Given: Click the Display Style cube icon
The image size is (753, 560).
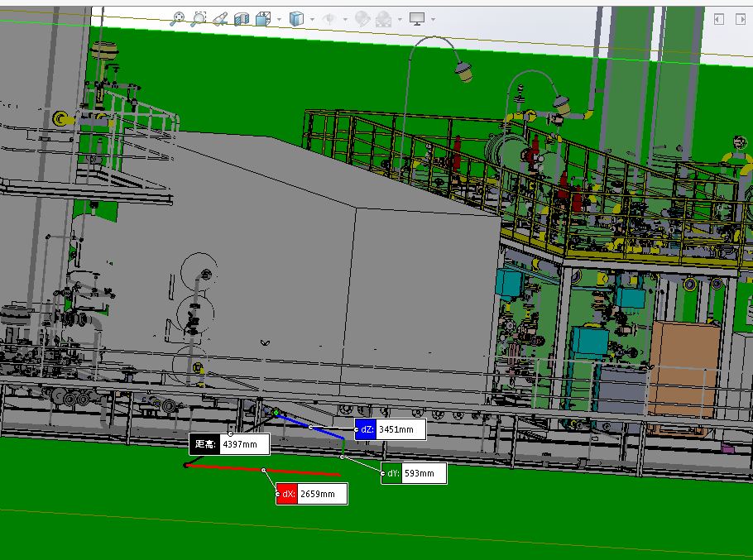Looking at the screenshot, I should pyautogui.click(x=297, y=18).
